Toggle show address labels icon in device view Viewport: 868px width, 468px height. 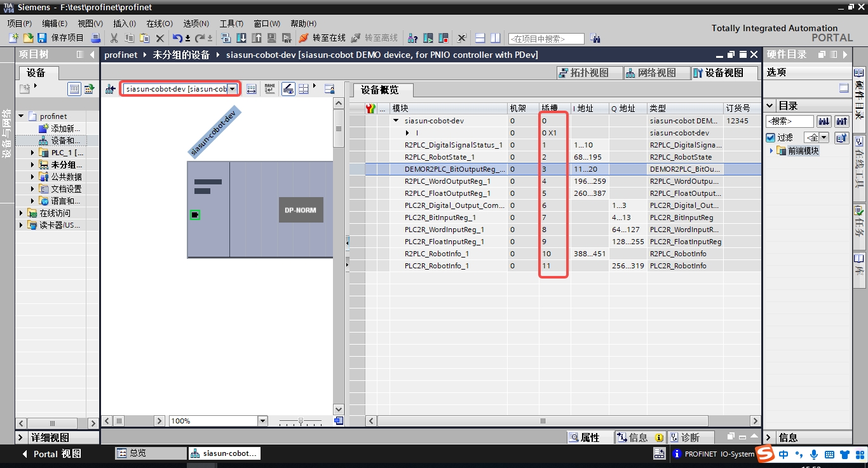point(288,88)
